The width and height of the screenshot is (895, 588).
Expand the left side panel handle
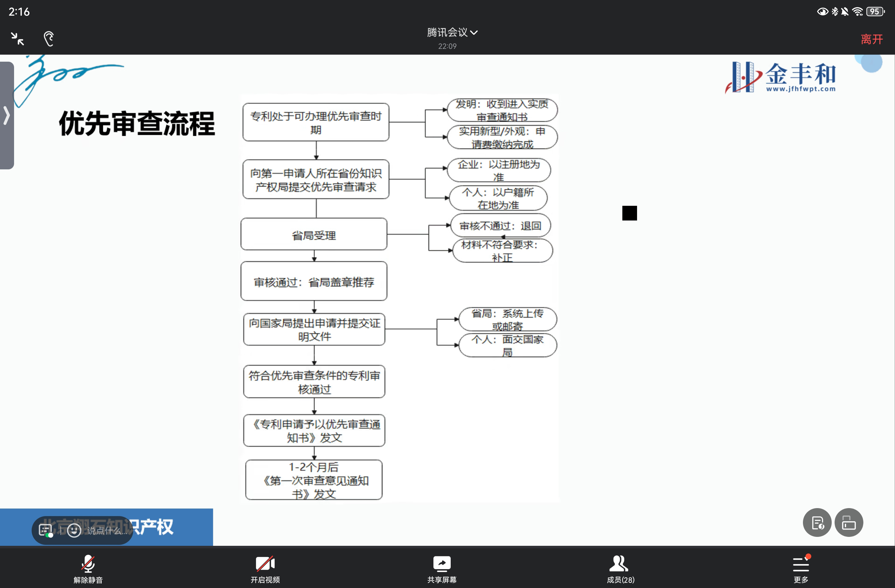click(6, 115)
